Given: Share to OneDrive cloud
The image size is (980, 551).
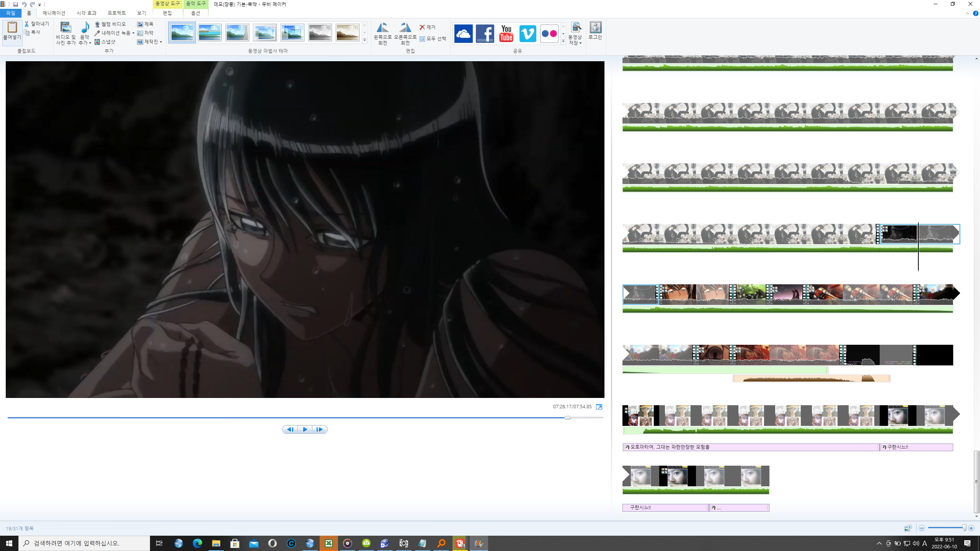Looking at the screenshot, I should coord(463,34).
